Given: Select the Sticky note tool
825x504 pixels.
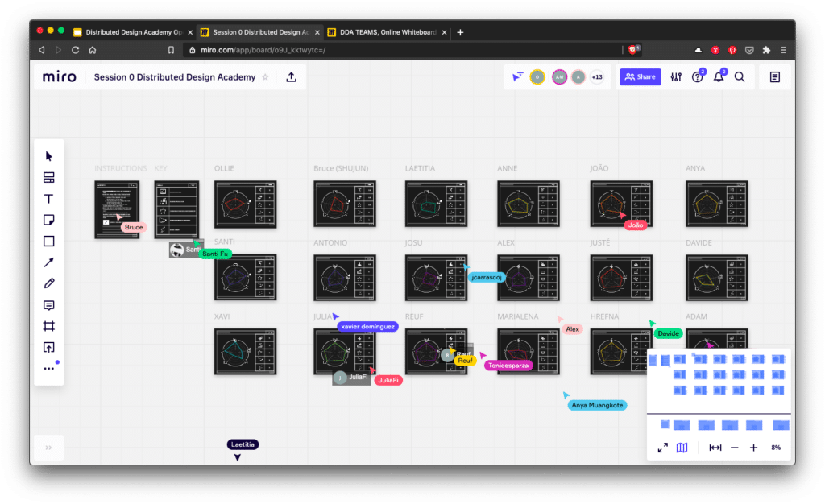Looking at the screenshot, I should [x=49, y=220].
